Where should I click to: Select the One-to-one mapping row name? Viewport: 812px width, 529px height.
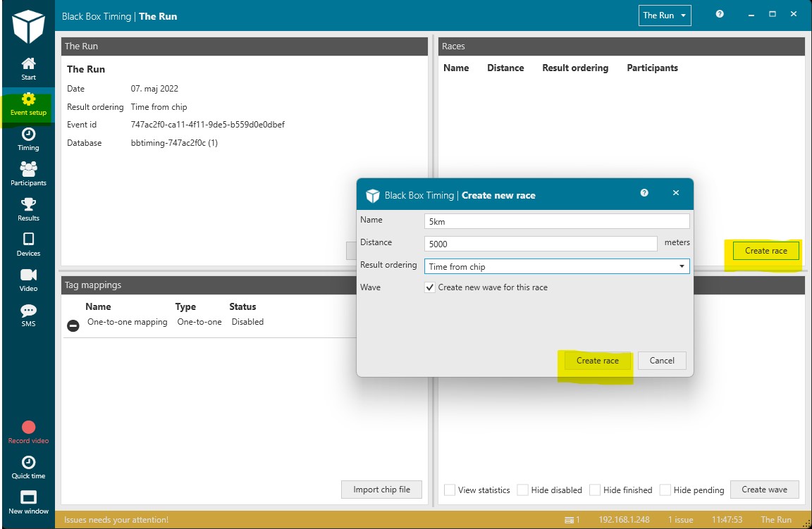tap(128, 322)
